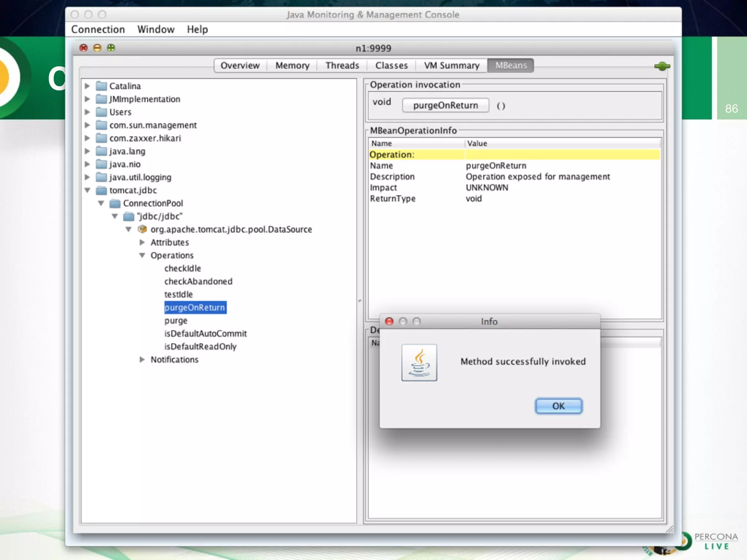Select the purgeOnReturn operation in tree

(x=195, y=307)
